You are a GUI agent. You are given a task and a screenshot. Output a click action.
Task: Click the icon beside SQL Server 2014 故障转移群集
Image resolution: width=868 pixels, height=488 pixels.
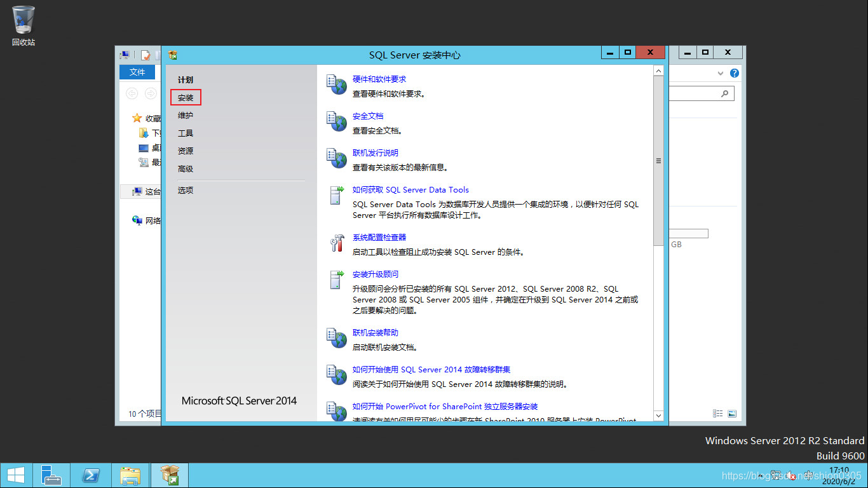(x=336, y=374)
